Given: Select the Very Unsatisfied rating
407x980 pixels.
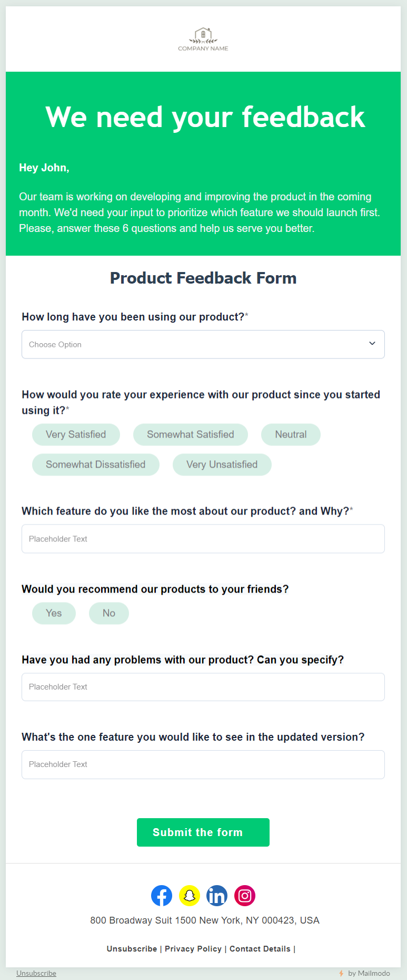Looking at the screenshot, I should coord(222,464).
